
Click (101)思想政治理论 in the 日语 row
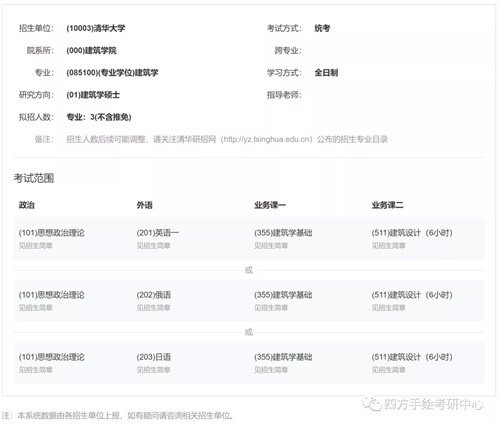pyautogui.click(x=52, y=357)
